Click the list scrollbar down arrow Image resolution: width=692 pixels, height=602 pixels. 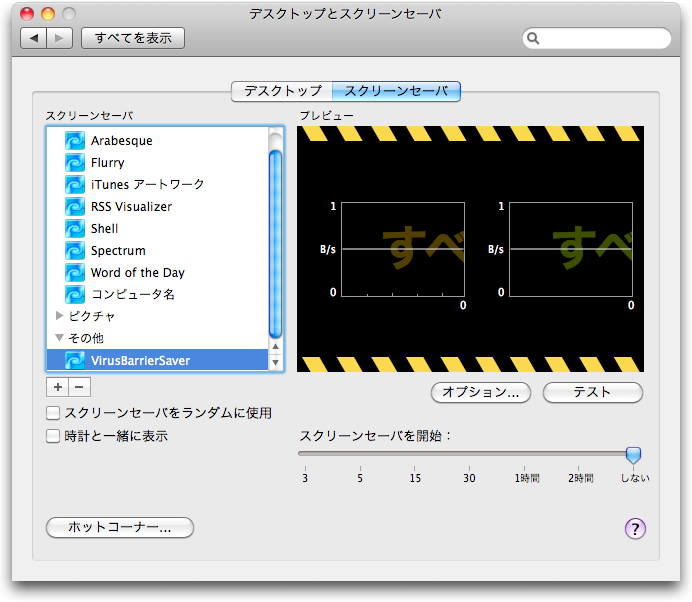(x=275, y=363)
